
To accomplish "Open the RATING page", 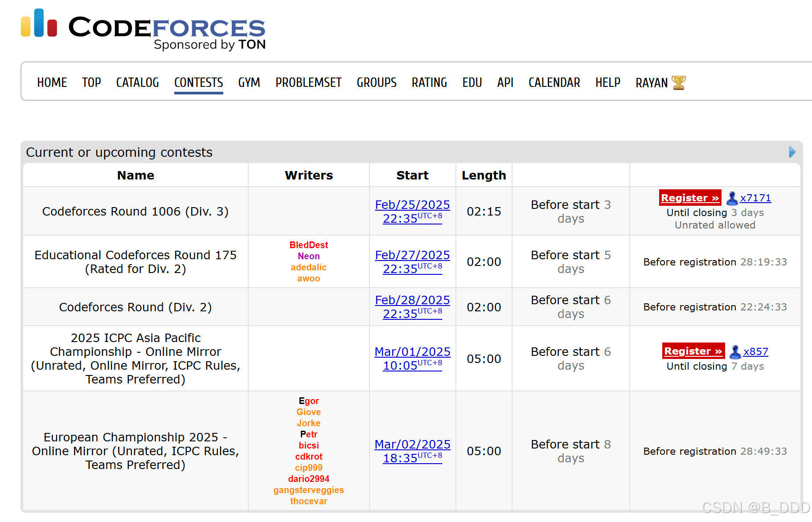I will 429,82.
